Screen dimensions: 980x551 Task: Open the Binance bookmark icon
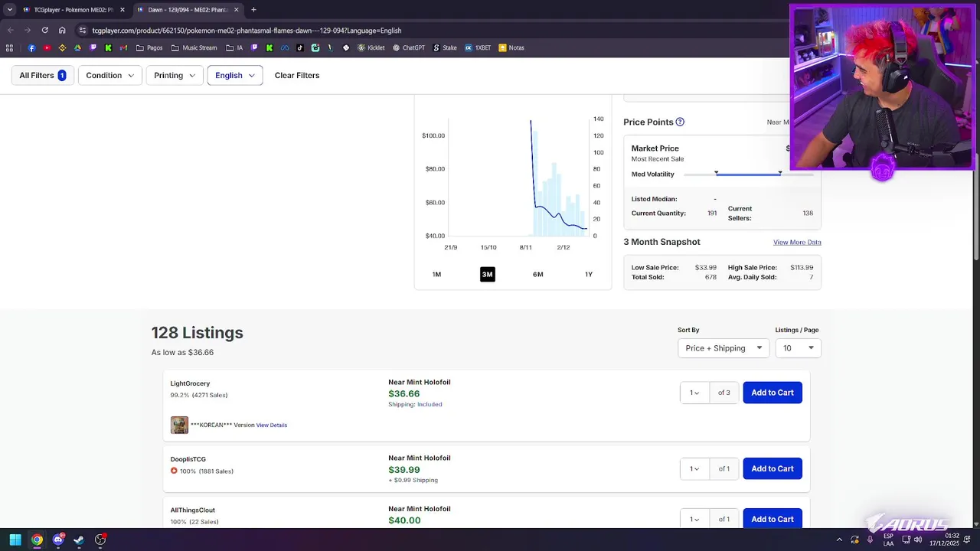[x=62, y=47]
